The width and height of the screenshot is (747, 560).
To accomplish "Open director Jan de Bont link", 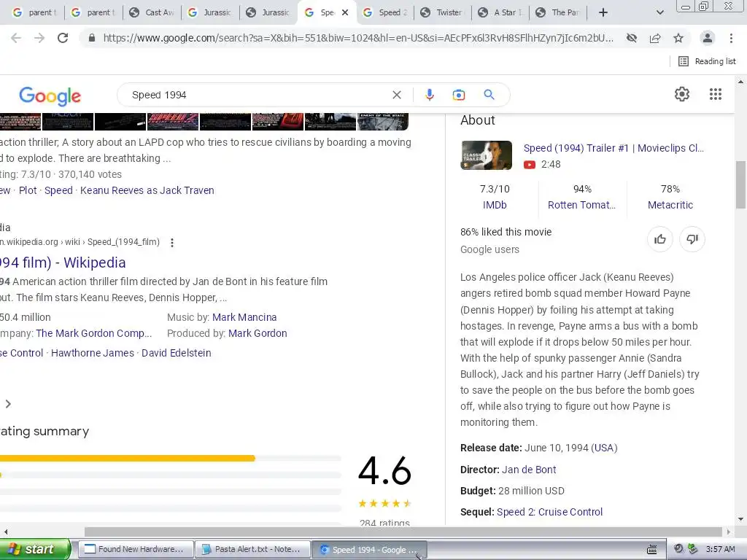I will (529, 470).
